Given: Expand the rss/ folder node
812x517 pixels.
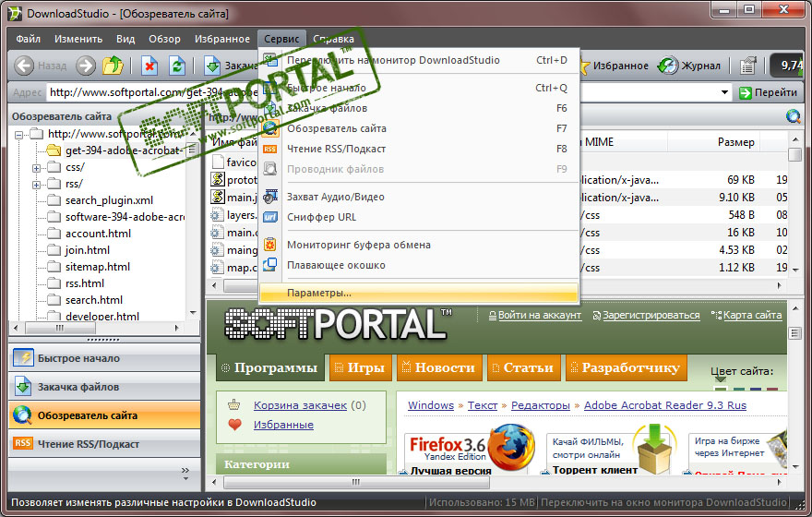Looking at the screenshot, I should (x=36, y=185).
